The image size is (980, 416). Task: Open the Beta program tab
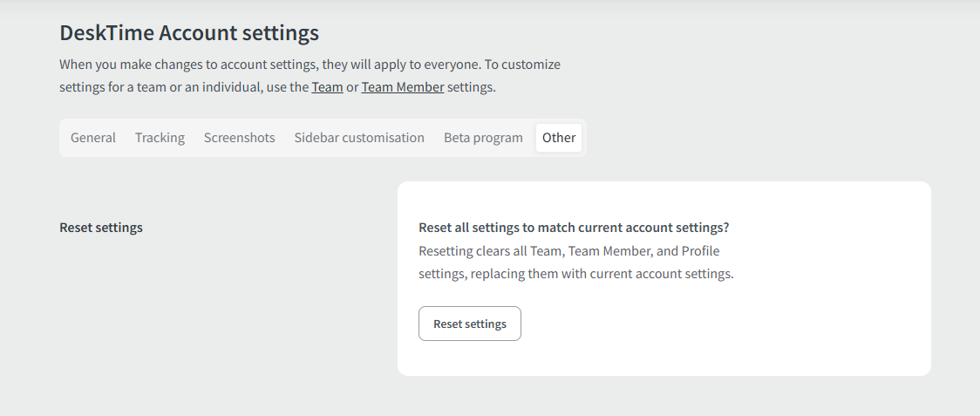(x=483, y=138)
